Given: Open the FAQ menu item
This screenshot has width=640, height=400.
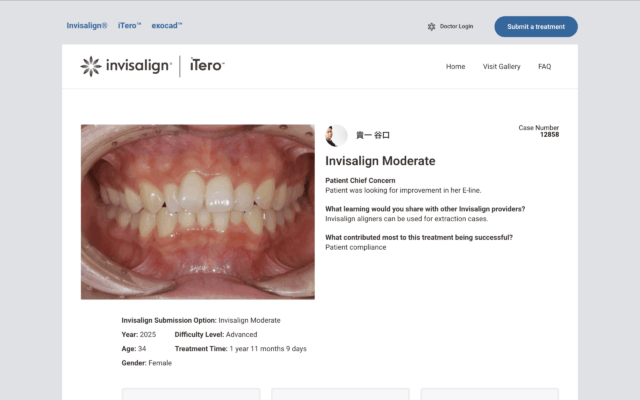Looking at the screenshot, I should (x=544, y=67).
